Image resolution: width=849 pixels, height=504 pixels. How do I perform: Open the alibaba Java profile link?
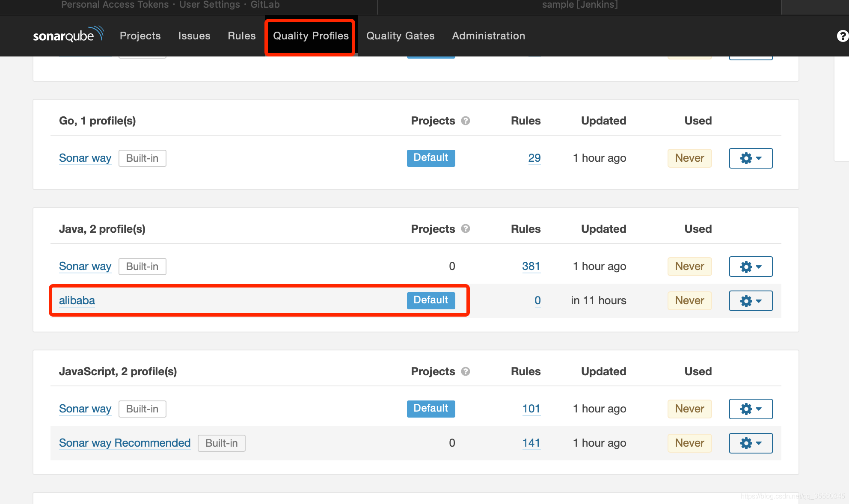click(x=77, y=301)
